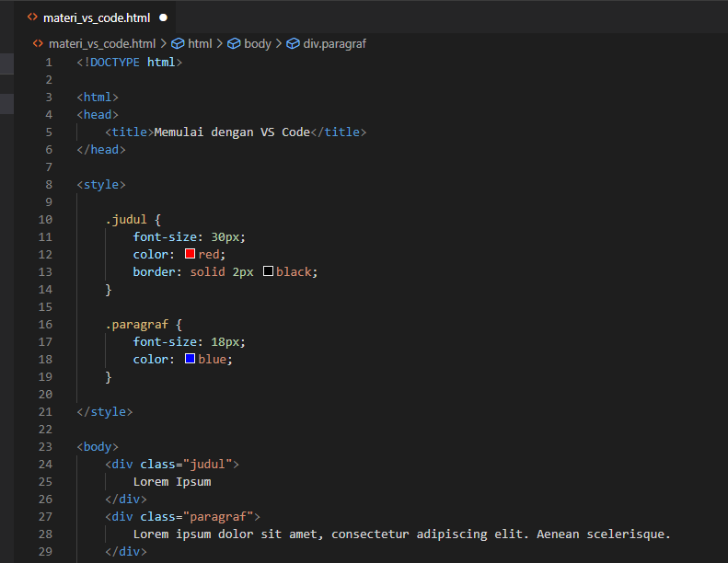Click the .paragraf selector on line 16
This screenshot has width=728, height=563.
pos(137,325)
